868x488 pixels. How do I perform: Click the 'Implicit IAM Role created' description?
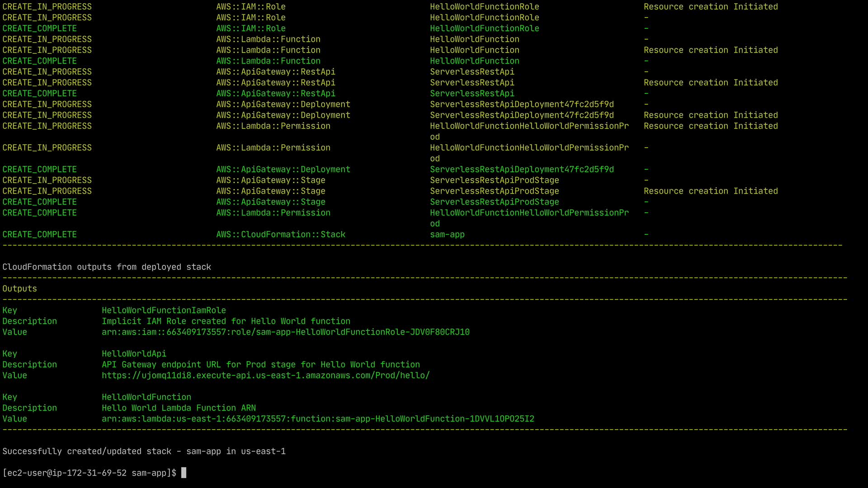pos(226,321)
